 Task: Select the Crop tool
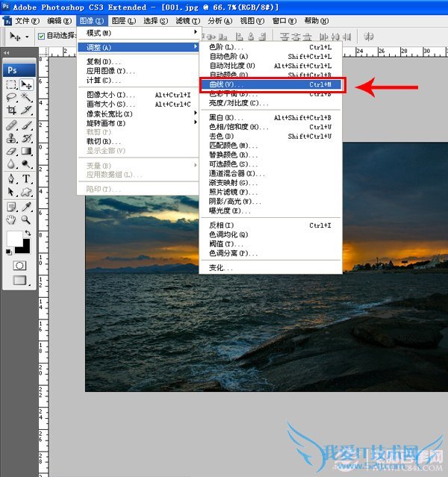tap(11, 110)
